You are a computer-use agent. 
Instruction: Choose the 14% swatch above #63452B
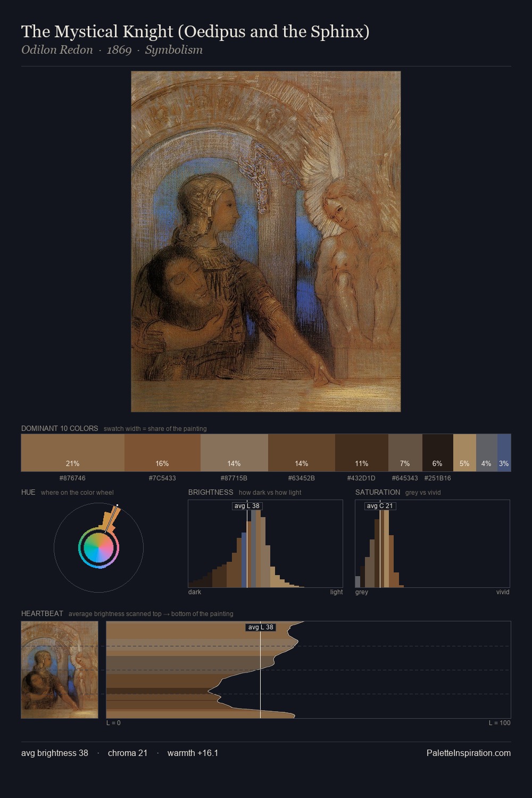tap(302, 453)
